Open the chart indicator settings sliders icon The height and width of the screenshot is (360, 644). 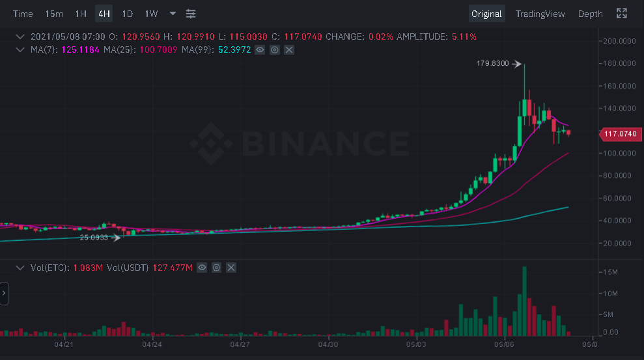click(x=191, y=14)
